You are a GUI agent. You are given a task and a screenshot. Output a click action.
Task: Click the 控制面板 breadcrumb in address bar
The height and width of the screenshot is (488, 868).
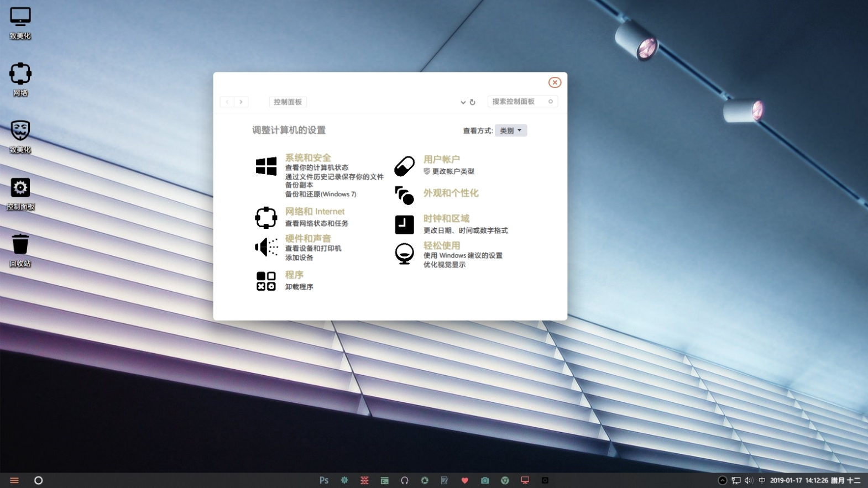(287, 102)
